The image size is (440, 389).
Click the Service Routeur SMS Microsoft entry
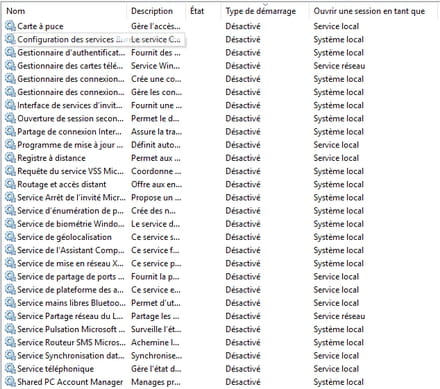pos(71,342)
